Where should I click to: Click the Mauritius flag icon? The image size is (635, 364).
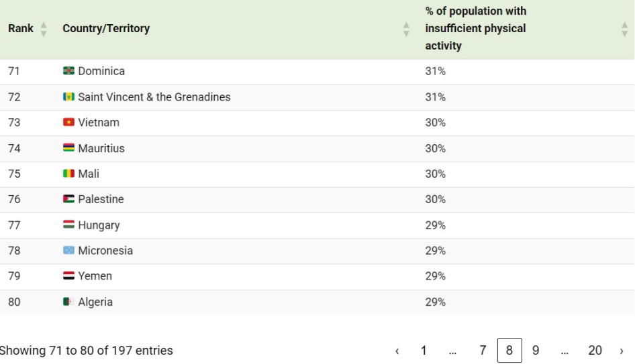pos(68,148)
